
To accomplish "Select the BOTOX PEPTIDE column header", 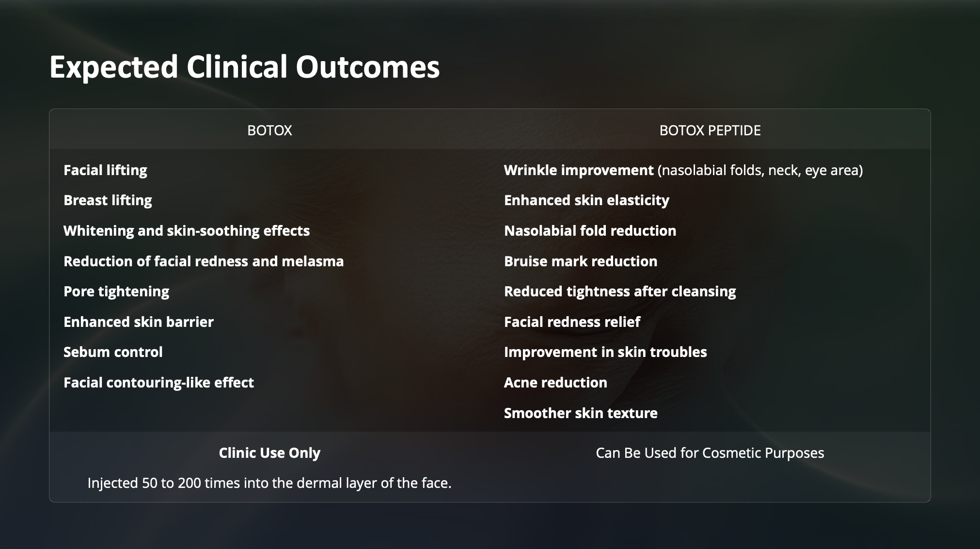I will coord(710,130).
